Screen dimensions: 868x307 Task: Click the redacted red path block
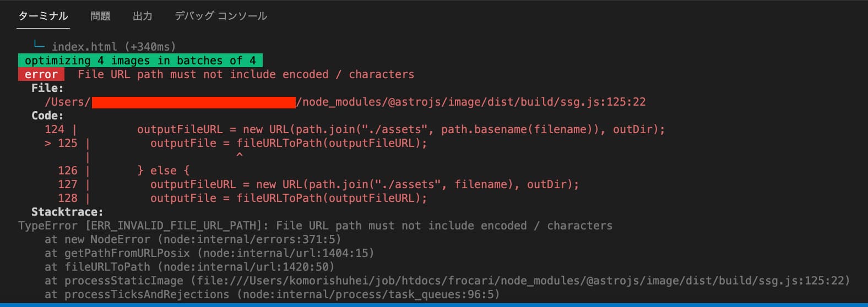(193, 102)
